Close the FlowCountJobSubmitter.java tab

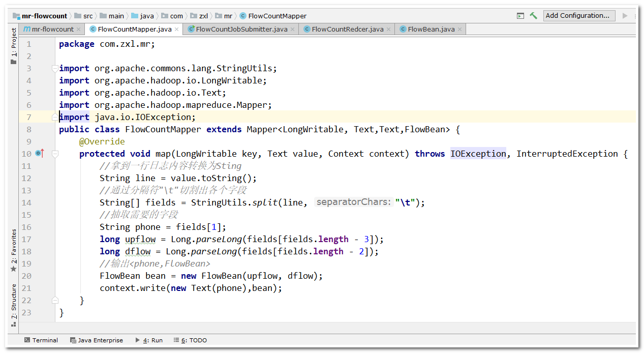(x=293, y=30)
